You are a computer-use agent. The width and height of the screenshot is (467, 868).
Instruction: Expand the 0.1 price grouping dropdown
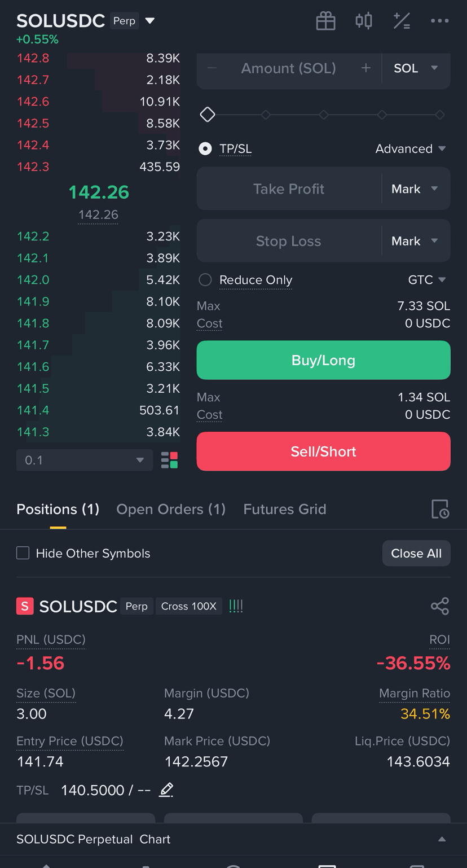click(85, 460)
